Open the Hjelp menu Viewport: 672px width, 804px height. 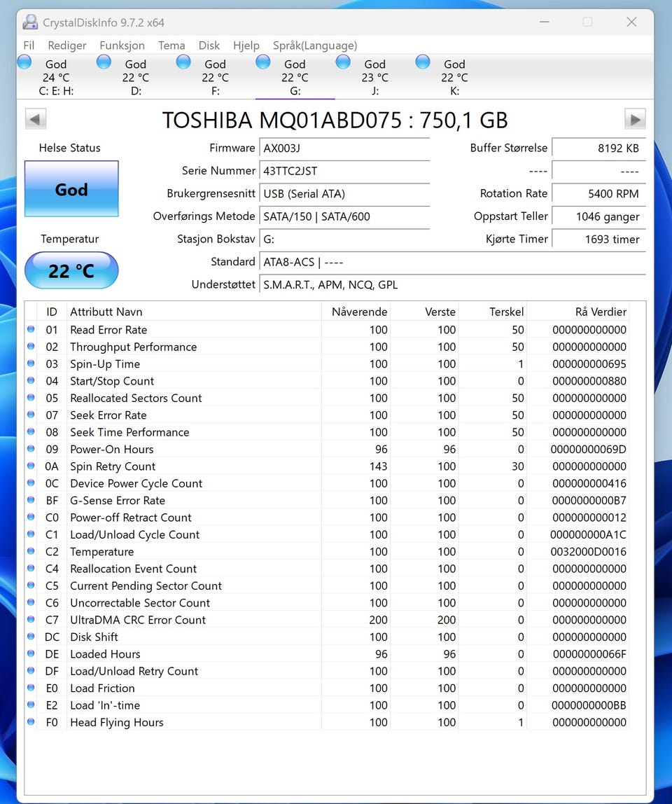[x=246, y=45]
